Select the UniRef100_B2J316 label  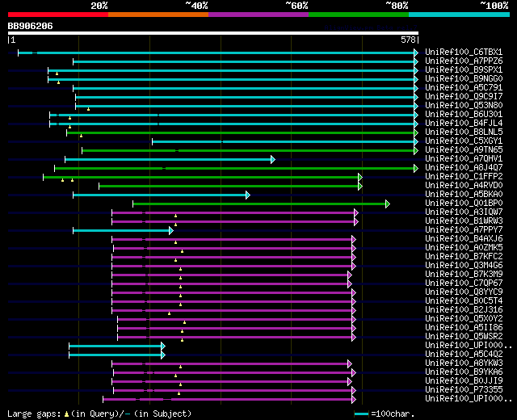[x=464, y=310]
